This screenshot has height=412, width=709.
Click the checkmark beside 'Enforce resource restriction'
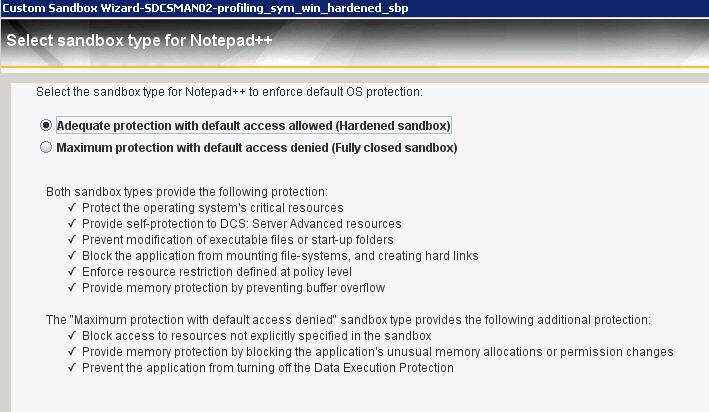pyautogui.click(x=72, y=272)
